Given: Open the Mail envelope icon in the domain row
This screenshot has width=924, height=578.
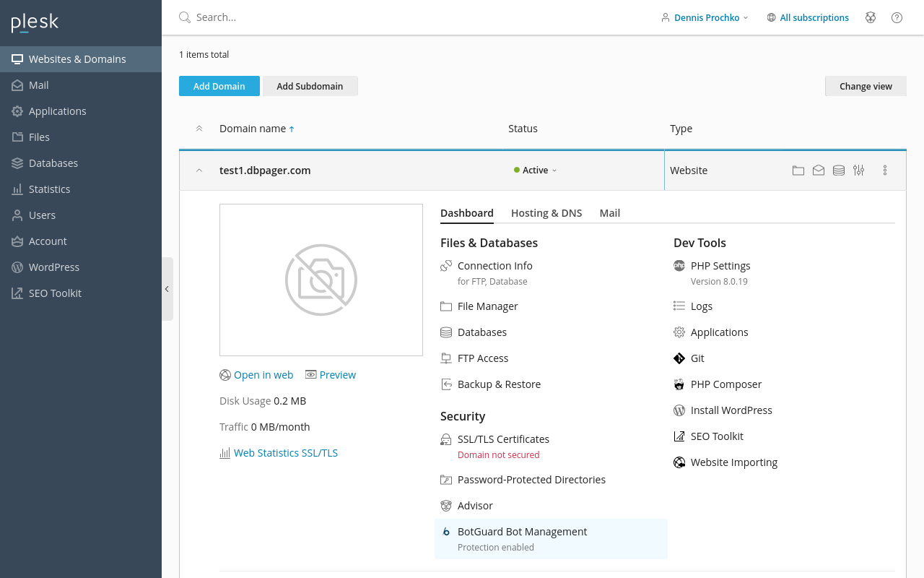Looking at the screenshot, I should (818, 171).
